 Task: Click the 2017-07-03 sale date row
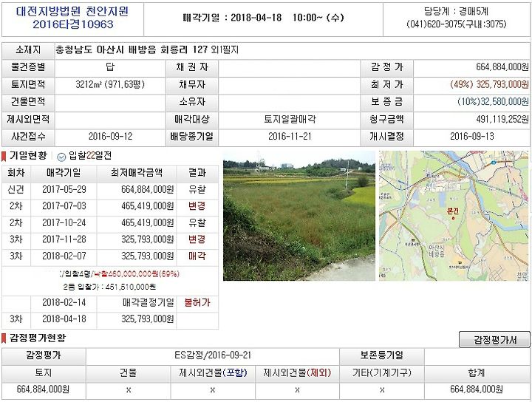coord(110,206)
